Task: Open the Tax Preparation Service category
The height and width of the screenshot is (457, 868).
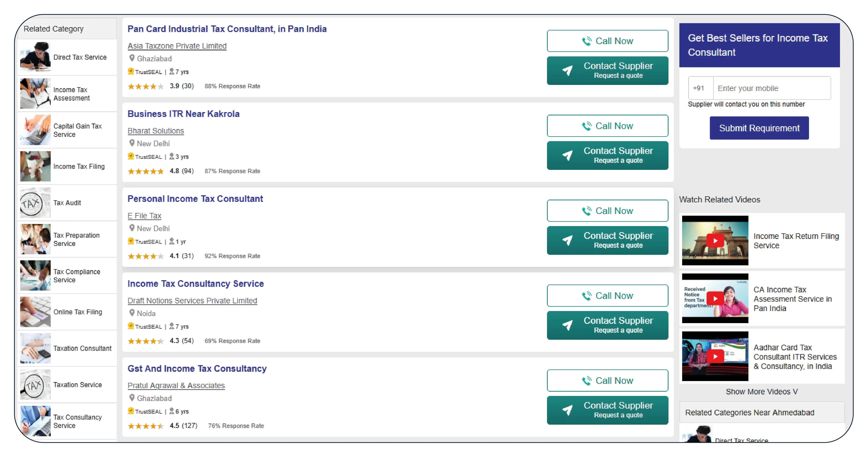Action: pyautogui.click(x=67, y=239)
